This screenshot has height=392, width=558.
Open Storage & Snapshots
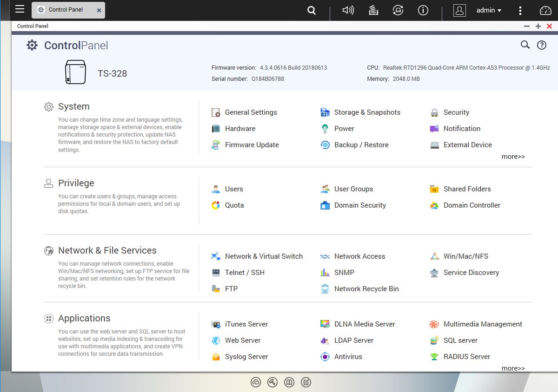click(x=366, y=112)
